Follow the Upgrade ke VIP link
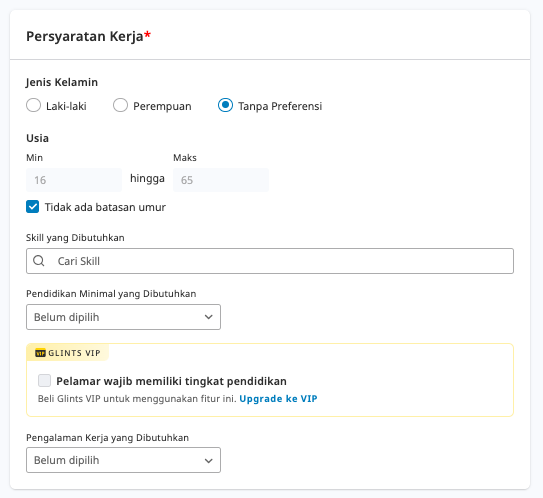Screen dimensions: 543x498 tap(278, 399)
